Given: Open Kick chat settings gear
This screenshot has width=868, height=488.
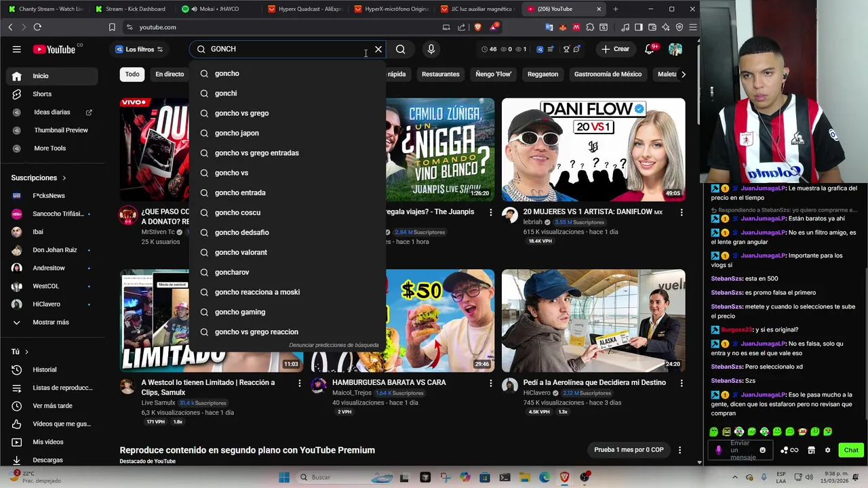Looking at the screenshot, I should point(827,450).
